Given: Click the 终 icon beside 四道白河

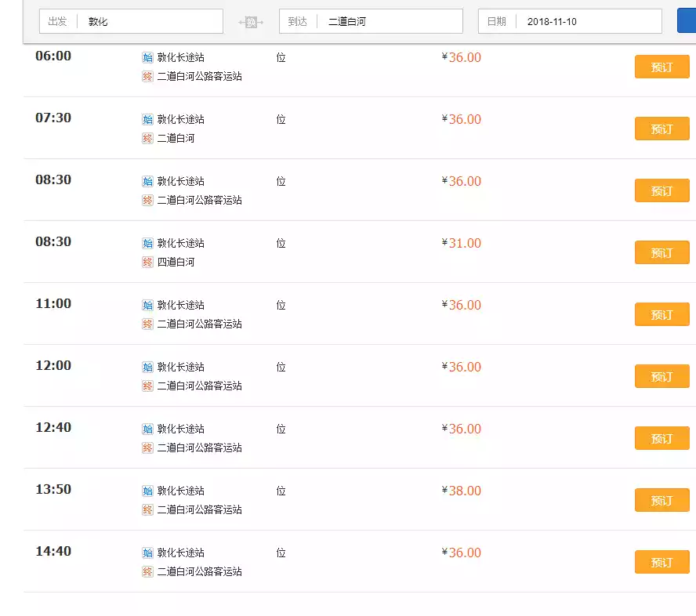Looking at the screenshot, I should click(x=147, y=262).
